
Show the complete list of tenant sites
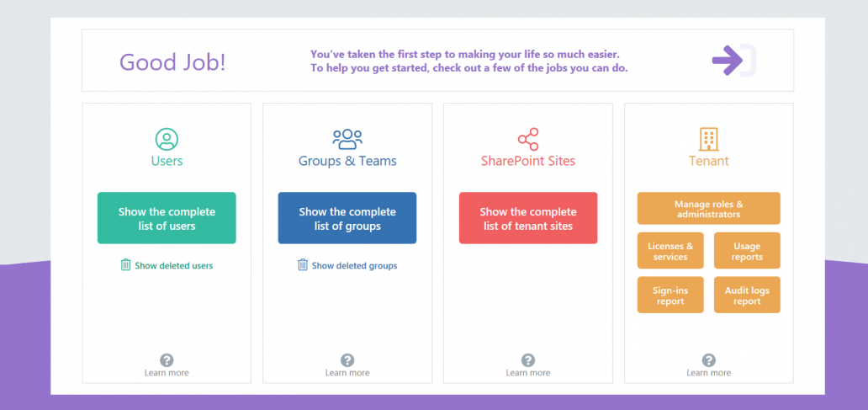click(x=528, y=218)
